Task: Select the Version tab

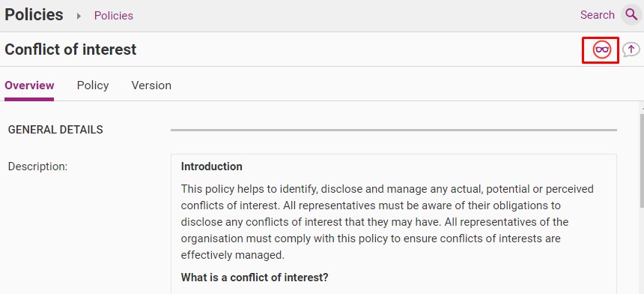Action: click(151, 85)
